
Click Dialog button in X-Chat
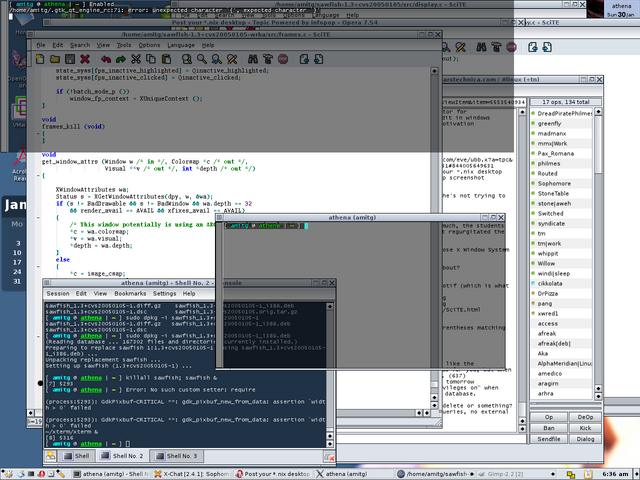pyautogui.click(x=585, y=439)
